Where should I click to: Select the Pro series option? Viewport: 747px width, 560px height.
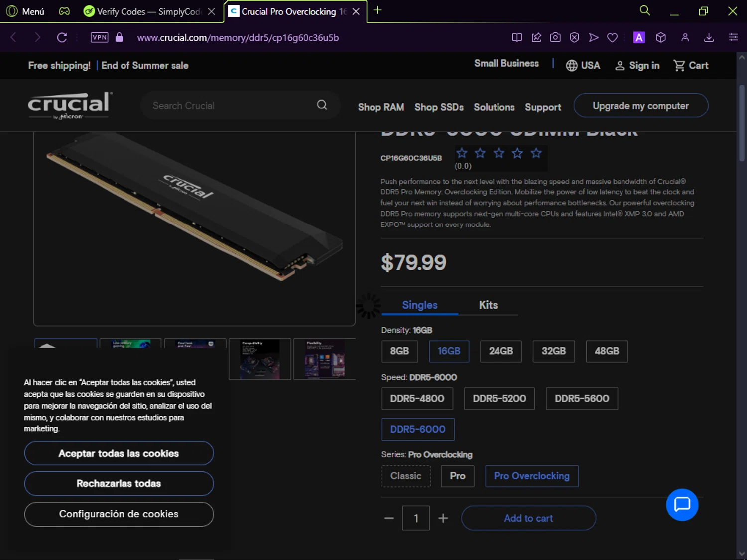457,476
